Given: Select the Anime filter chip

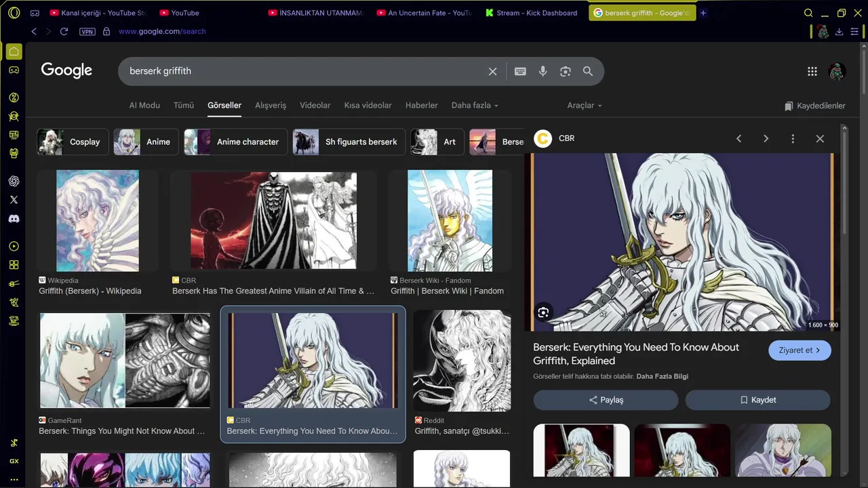Looking at the screenshot, I should point(146,142).
